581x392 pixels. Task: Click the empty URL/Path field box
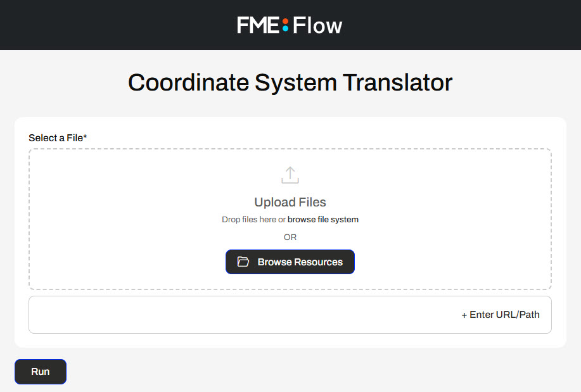pos(241,315)
